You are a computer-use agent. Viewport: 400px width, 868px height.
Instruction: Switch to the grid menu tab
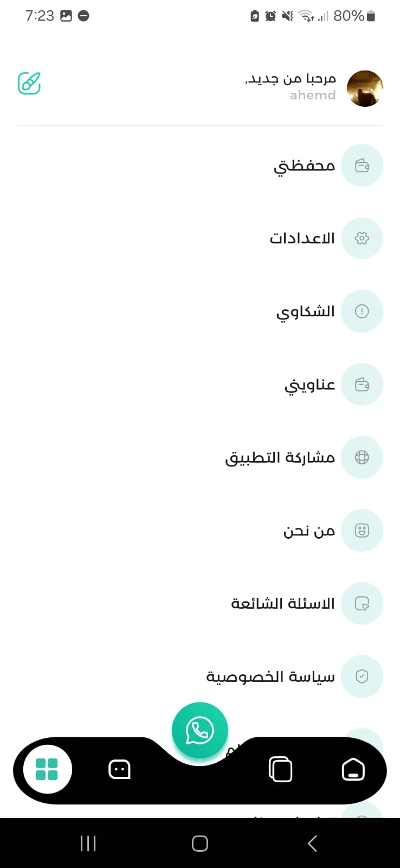tap(47, 769)
